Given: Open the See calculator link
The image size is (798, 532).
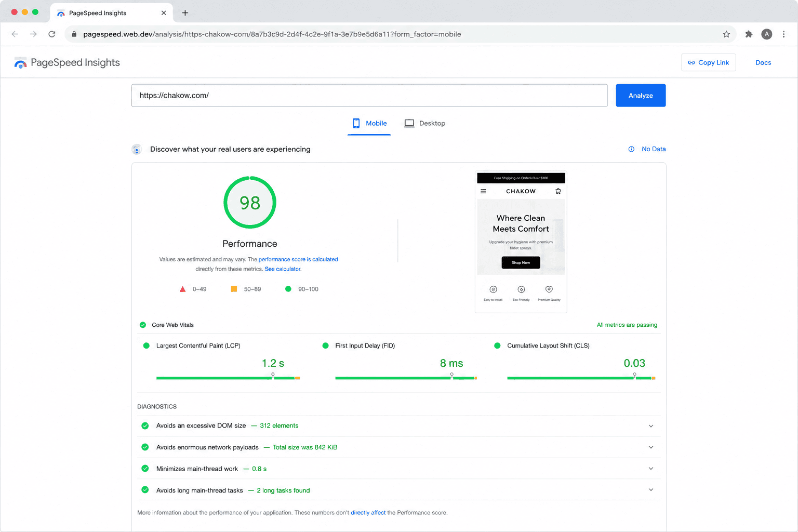Looking at the screenshot, I should pos(283,269).
